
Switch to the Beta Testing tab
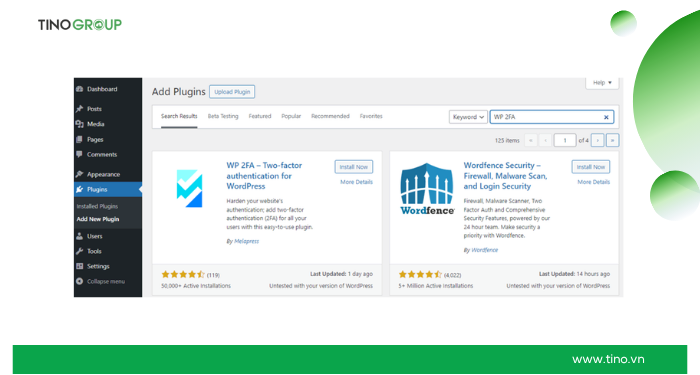223,117
